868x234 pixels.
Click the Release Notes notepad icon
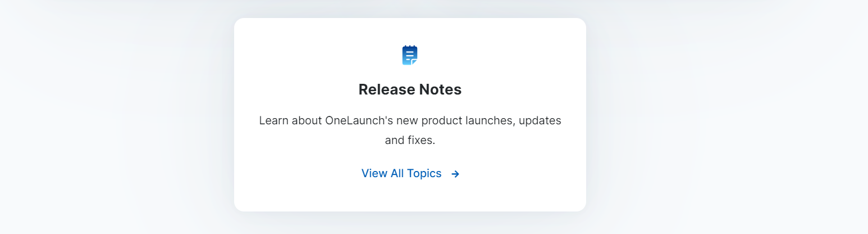pyautogui.click(x=410, y=55)
